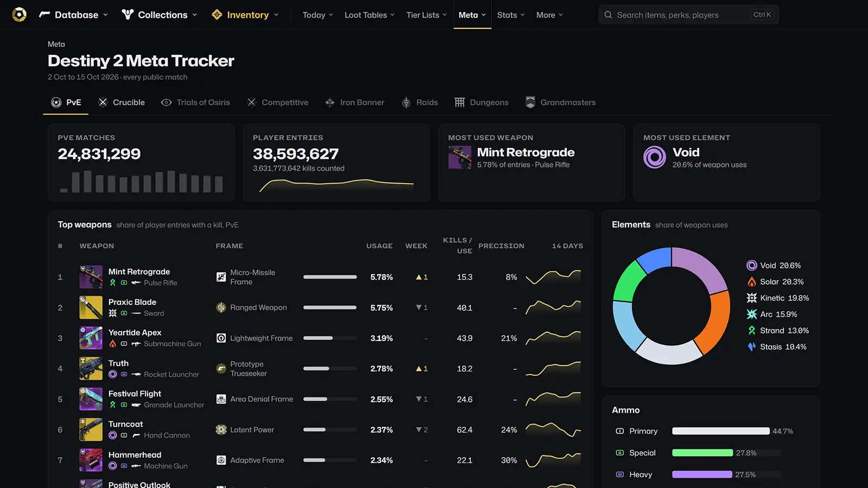This screenshot has width=868, height=488.
Task: Select the PvE tab
Action: coord(66,102)
